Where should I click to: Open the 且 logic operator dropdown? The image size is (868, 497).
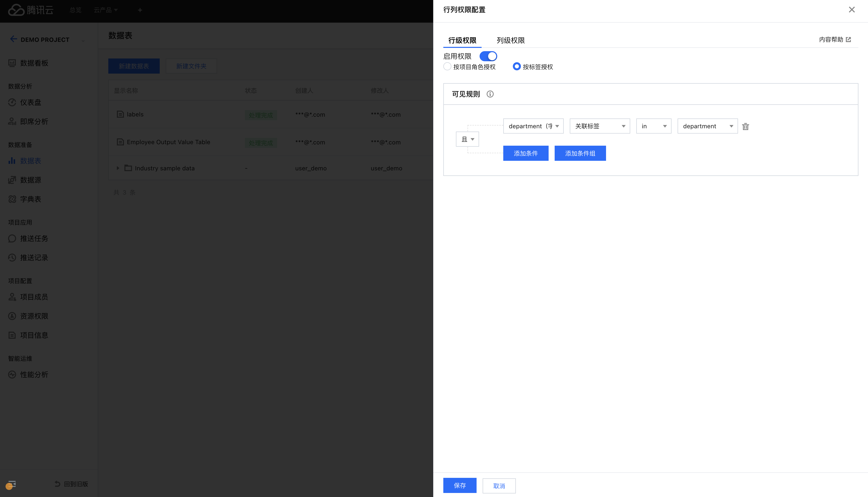(467, 139)
